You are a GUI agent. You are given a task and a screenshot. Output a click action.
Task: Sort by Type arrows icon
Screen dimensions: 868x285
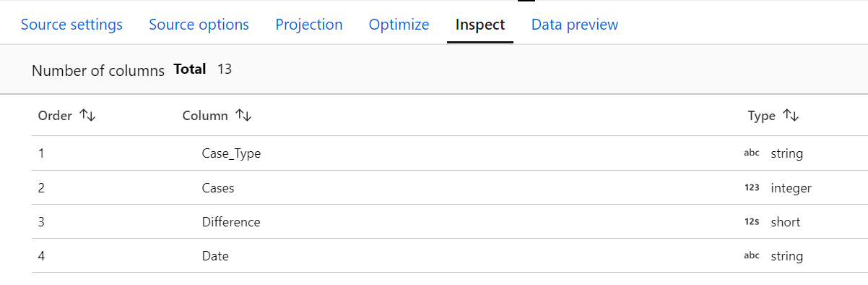pos(791,116)
